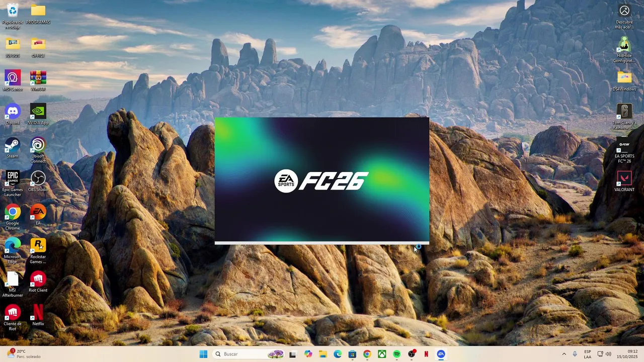The image size is (644, 362).
Task: Open Microsoft Edge from the taskbar
Action: click(x=338, y=354)
